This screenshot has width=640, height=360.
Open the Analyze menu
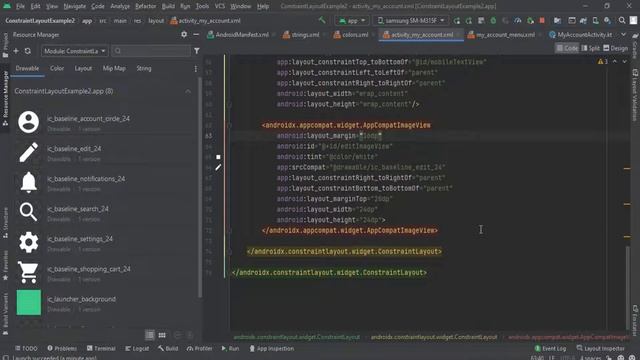click(120, 6)
